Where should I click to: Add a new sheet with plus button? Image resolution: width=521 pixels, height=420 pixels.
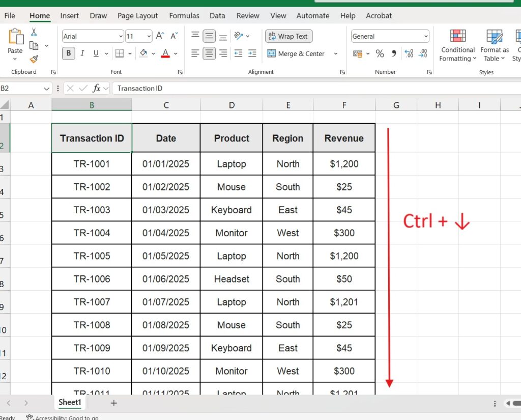(113, 403)
